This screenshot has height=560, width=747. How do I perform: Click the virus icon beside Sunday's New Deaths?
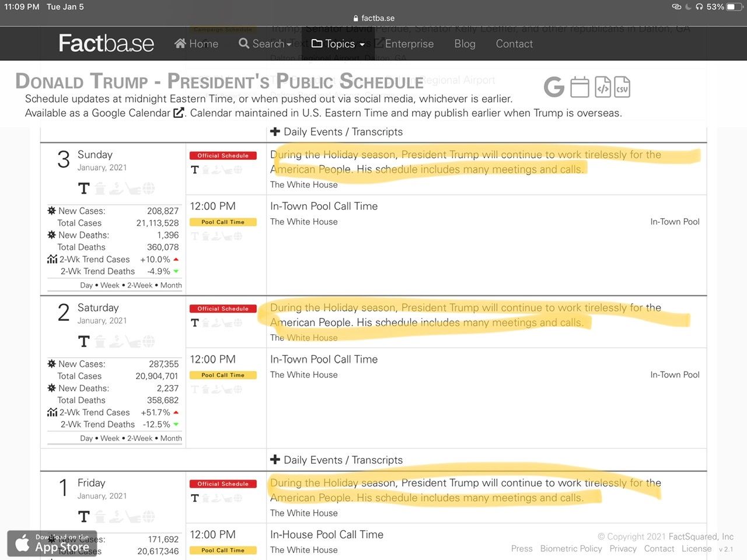click(52, 235)
